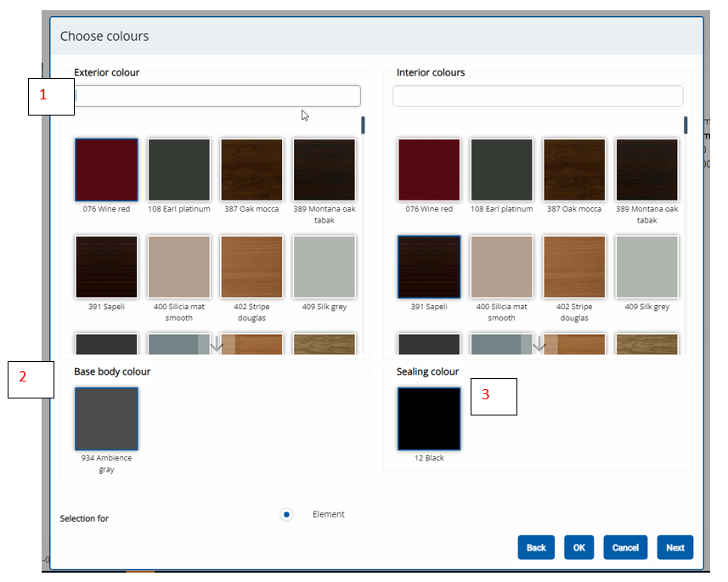Screen dimensions: 728x582
Task: Select 076 Wine red interior colour
Action: [428, 169]
